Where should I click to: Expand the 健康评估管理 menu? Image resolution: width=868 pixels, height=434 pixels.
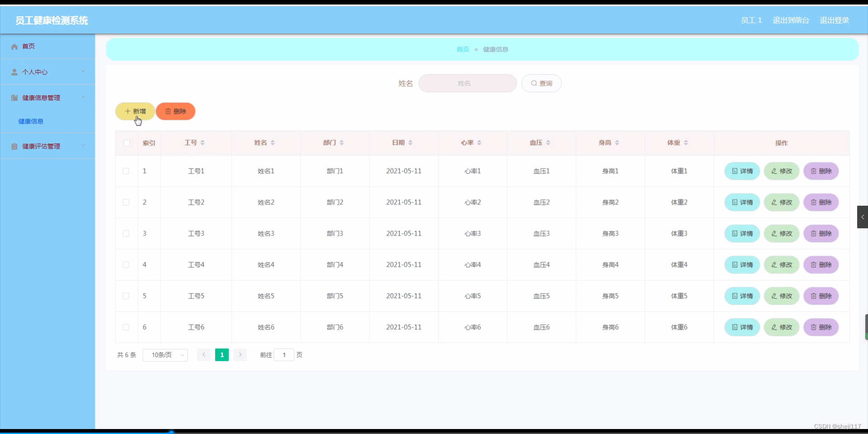[x=83, y=146]
